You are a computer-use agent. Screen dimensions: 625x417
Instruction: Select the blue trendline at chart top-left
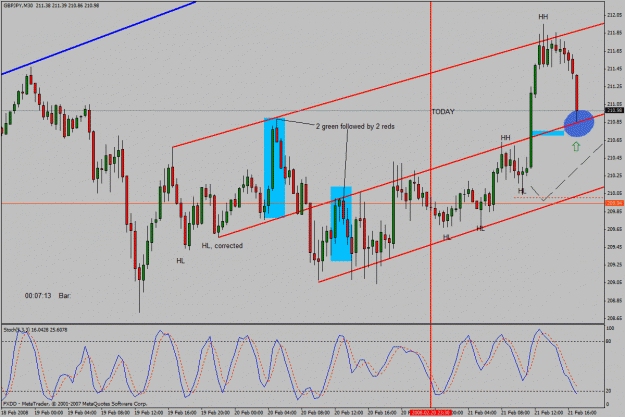click(98, 38)
